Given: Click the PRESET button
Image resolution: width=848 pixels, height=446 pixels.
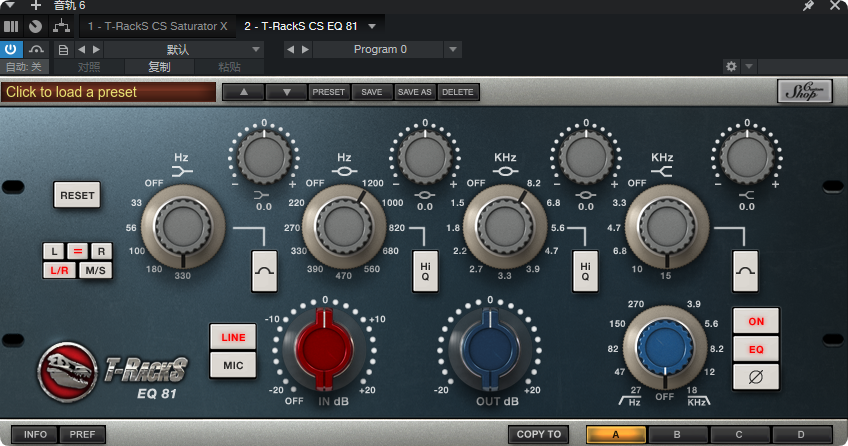Looking at the screenshot, I should tap(328, 92).
